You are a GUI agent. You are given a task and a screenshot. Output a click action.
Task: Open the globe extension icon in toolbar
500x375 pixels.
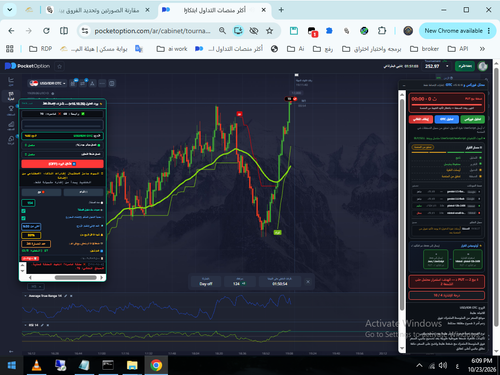point(364,31)
